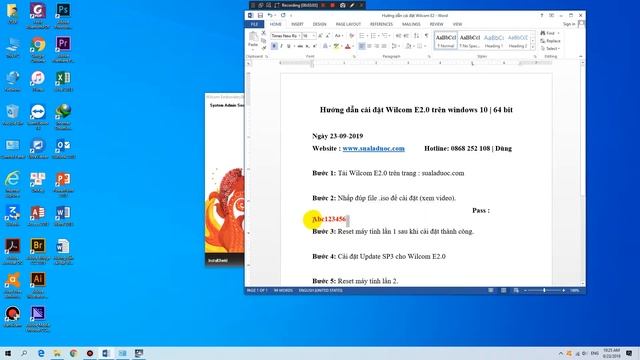Switch to MAILINGS tab

point(411,24)
